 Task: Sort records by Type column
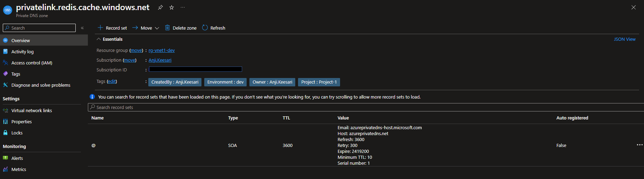point(233,118)
